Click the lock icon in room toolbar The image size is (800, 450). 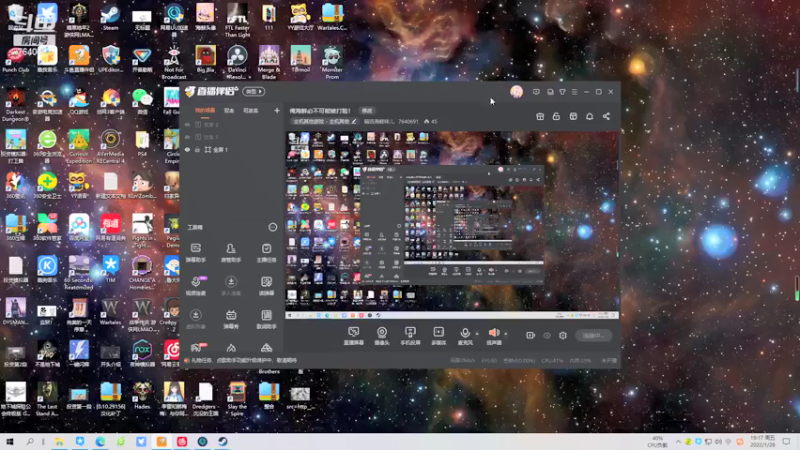[x=556, y=116]
